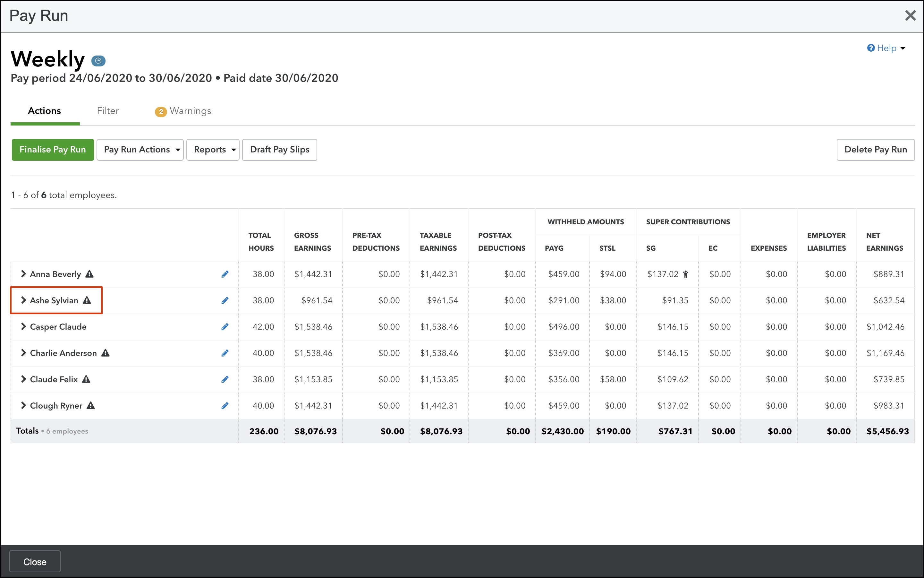Click the Employer Liabilities column header

point(827,242)
